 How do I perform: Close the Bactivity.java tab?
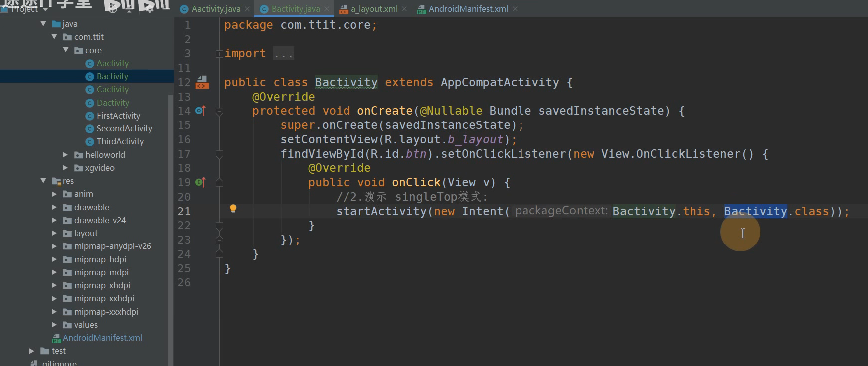pos(327,9)
